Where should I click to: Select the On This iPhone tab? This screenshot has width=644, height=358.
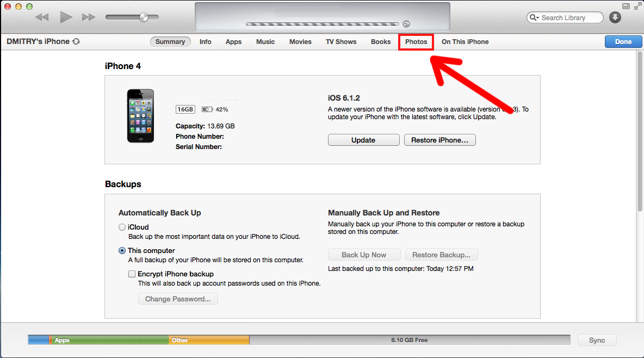465,42
